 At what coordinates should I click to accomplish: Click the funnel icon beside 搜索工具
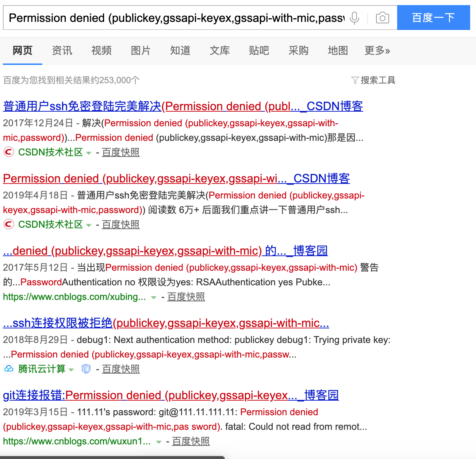coord(354,80)
